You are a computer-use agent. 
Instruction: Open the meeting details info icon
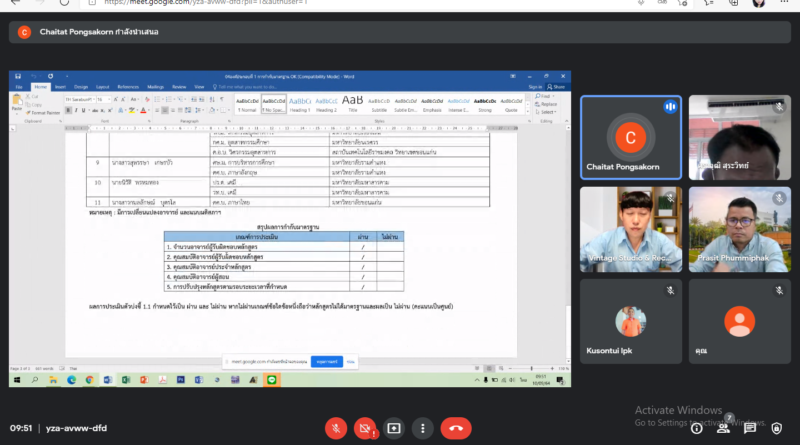tap(696, 428)
